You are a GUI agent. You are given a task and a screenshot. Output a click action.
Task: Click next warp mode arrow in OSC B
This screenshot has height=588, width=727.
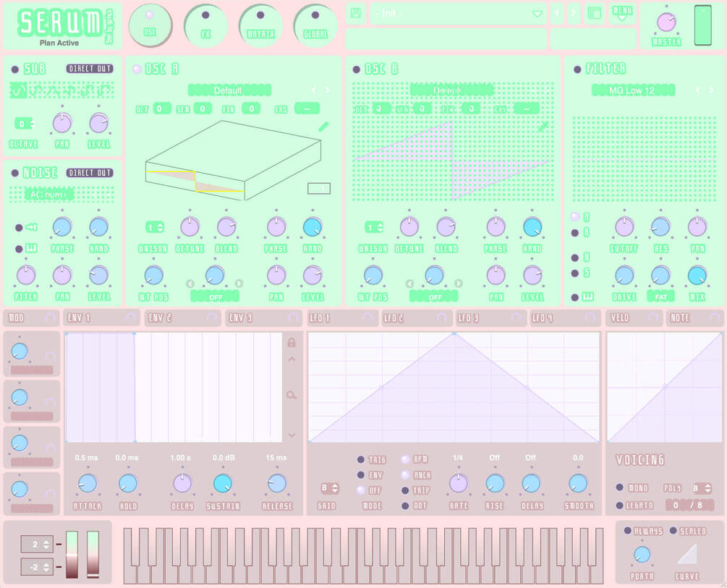458,284
